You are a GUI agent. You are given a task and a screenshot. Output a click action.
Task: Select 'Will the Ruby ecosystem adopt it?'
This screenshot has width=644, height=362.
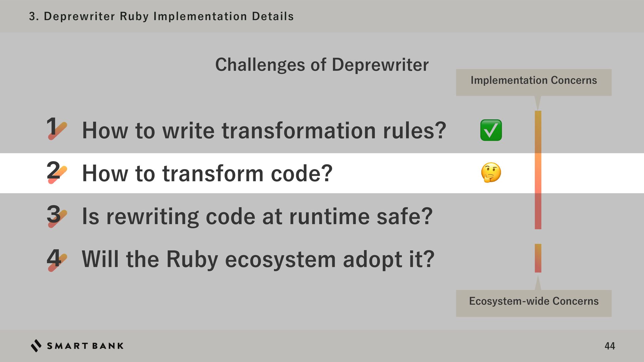(x=258, y=259)
